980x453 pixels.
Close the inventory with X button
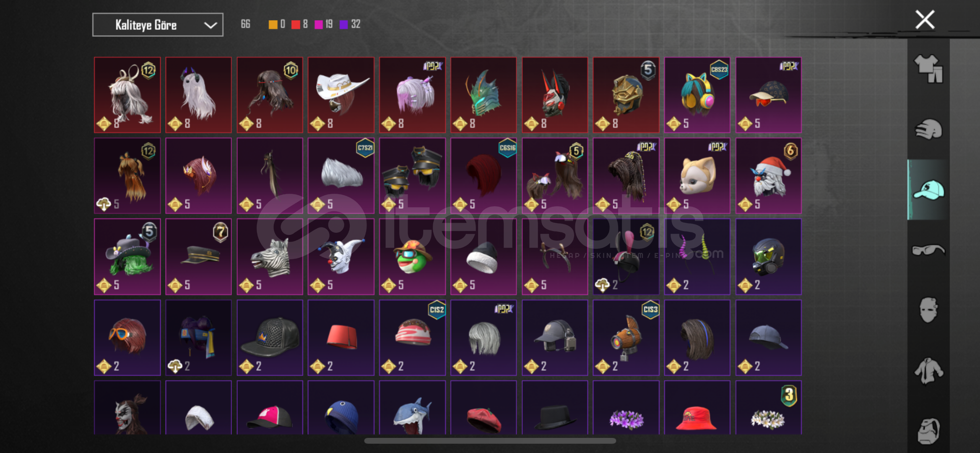click(x=925, y=20)
